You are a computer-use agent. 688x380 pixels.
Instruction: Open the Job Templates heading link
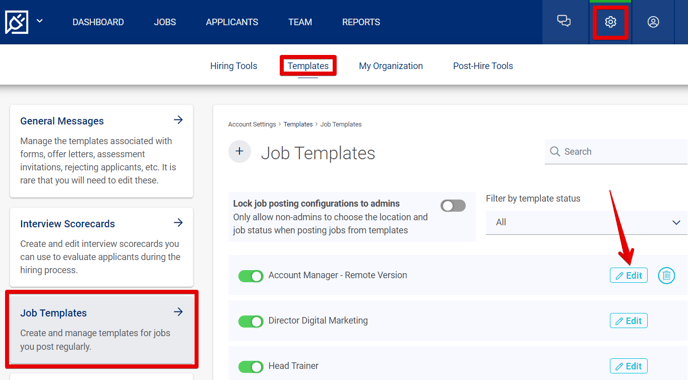[x=54, y=313]
